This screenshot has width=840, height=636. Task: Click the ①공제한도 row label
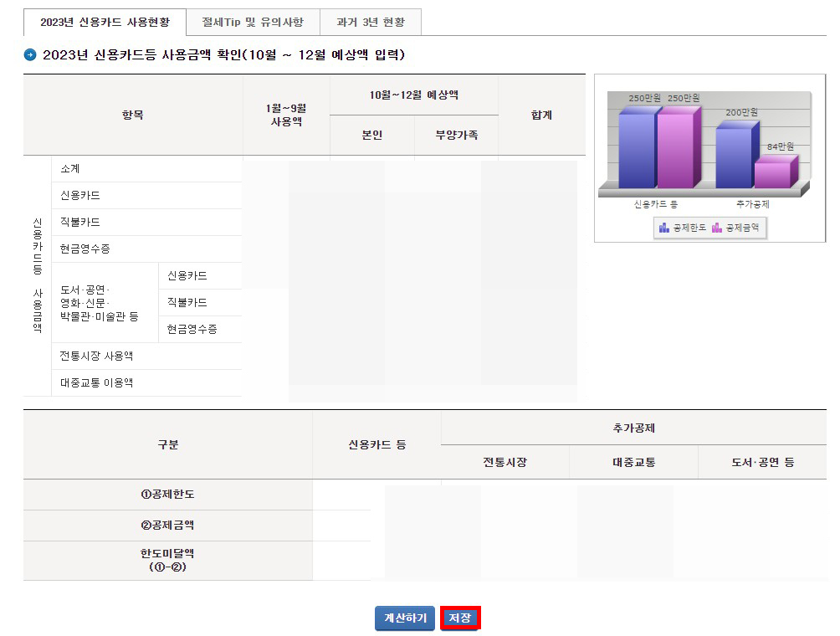pyautogui.click(x=167, y=495)
